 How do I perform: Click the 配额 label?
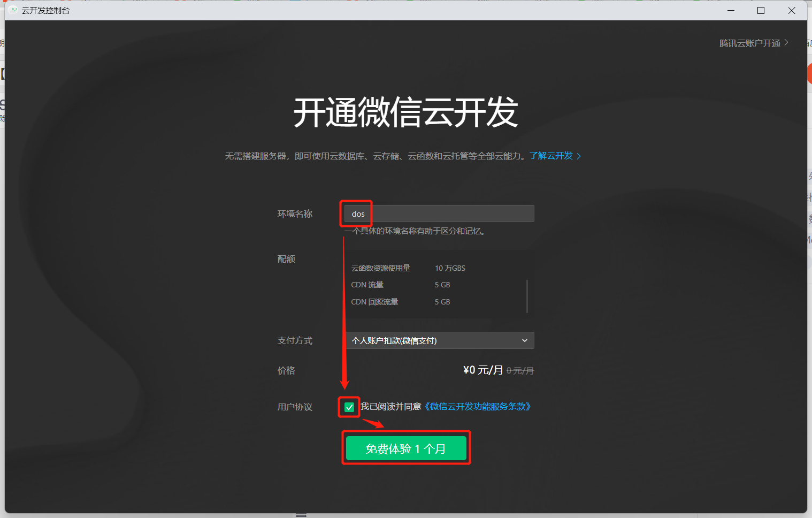[286, 259]
